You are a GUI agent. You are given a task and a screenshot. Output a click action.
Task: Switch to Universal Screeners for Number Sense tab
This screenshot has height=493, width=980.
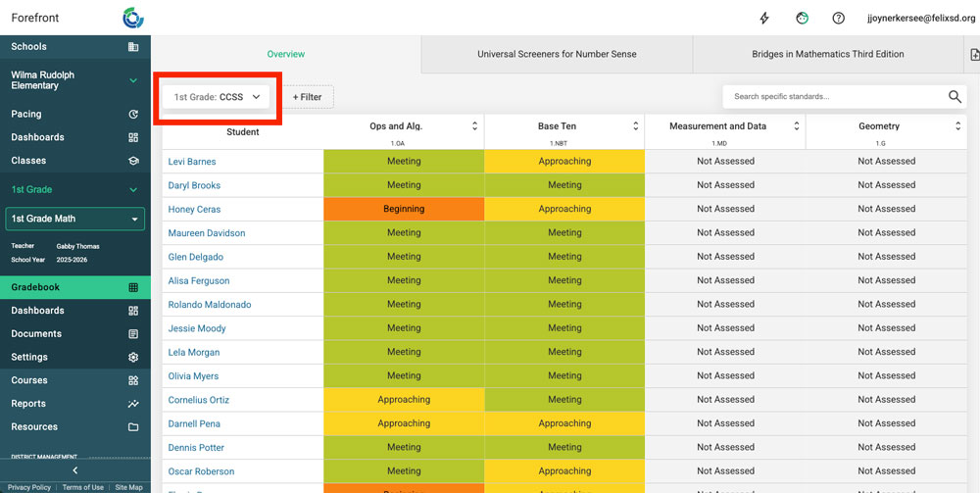[x=556, y=55]
